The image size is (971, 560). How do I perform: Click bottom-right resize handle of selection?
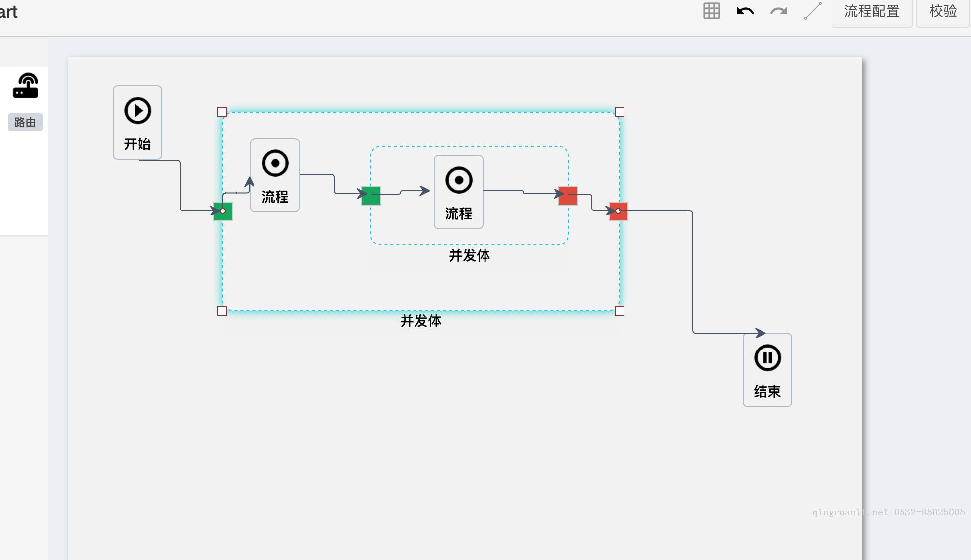point(620,311)
